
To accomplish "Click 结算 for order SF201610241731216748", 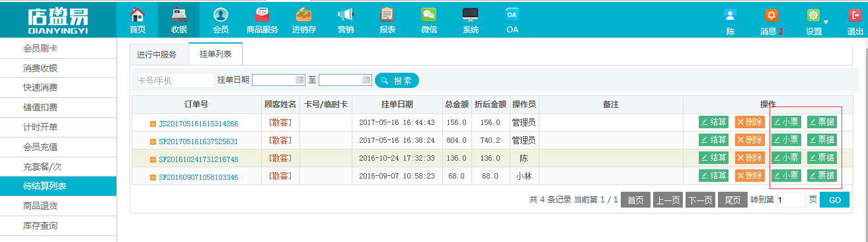I will click(714, 157).
